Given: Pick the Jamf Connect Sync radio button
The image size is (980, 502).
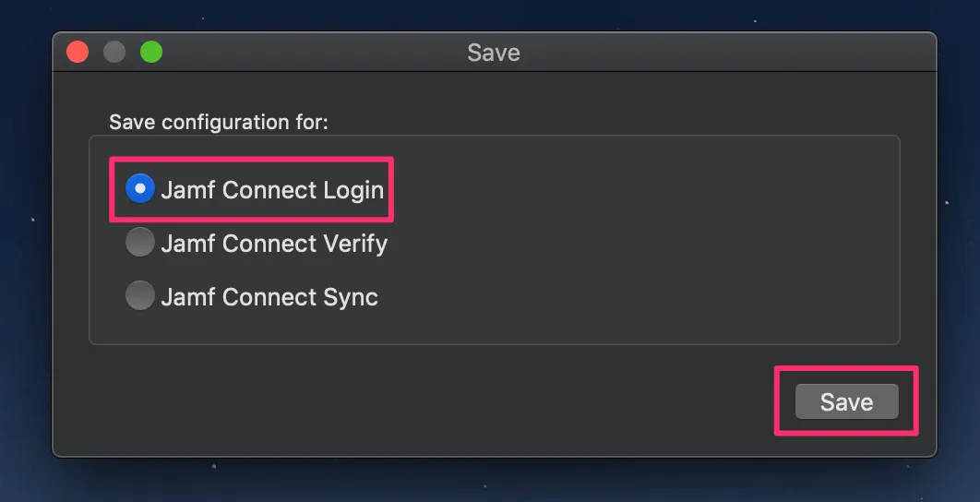Looking at the screenshot, I should (x=139, y=296).
